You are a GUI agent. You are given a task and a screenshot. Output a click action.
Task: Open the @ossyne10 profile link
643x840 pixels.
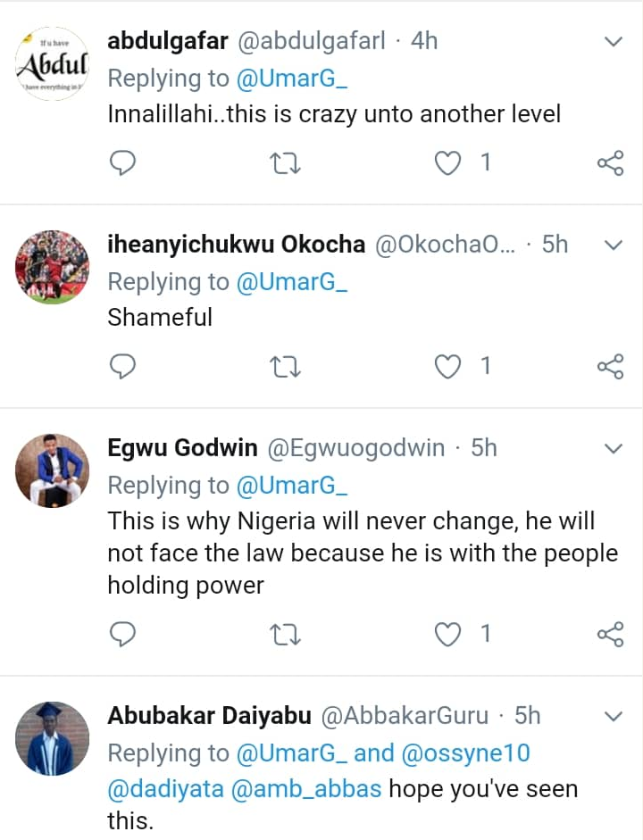[464, 753]
